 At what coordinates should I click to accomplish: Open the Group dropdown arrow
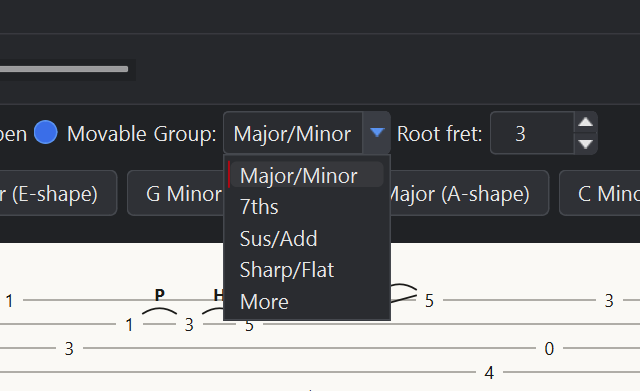[x=377, y=133]
